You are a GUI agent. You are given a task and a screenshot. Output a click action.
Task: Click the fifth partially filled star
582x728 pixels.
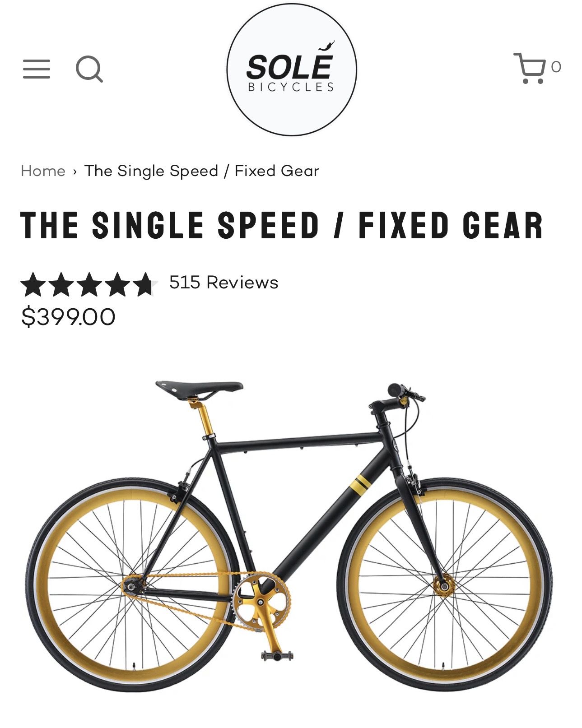[x=145, y=284]
